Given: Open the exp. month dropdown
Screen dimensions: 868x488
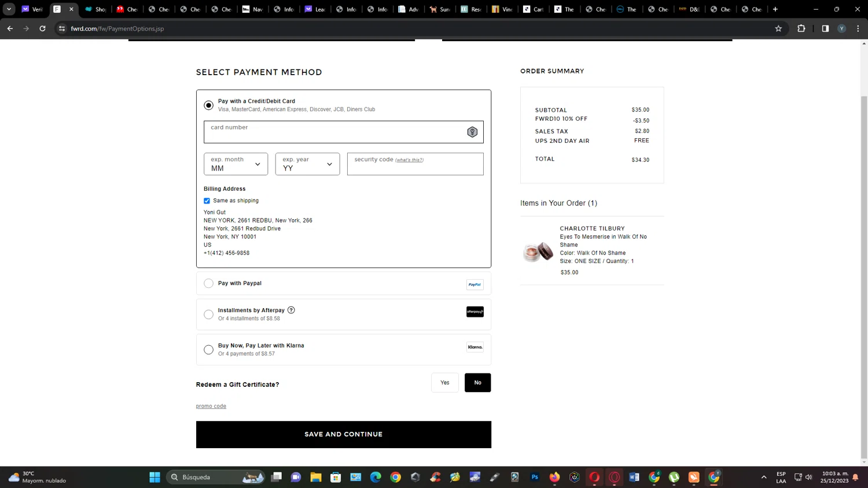Looking at the screenshot, I should point(236,164).
